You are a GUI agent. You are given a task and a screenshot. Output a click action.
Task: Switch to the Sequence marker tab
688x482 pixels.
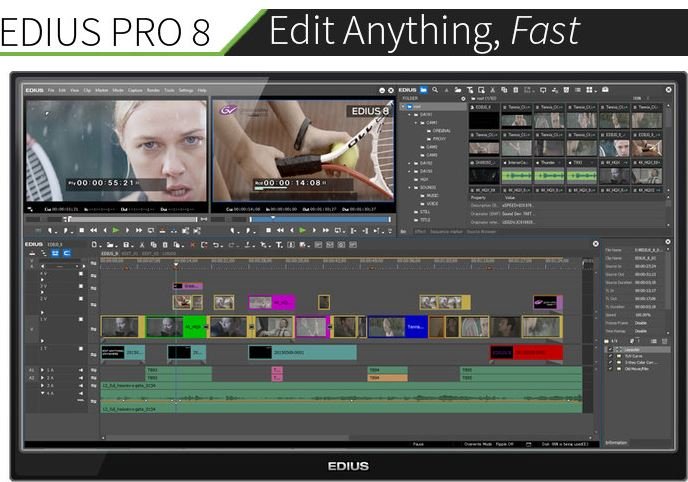(446, 232)
